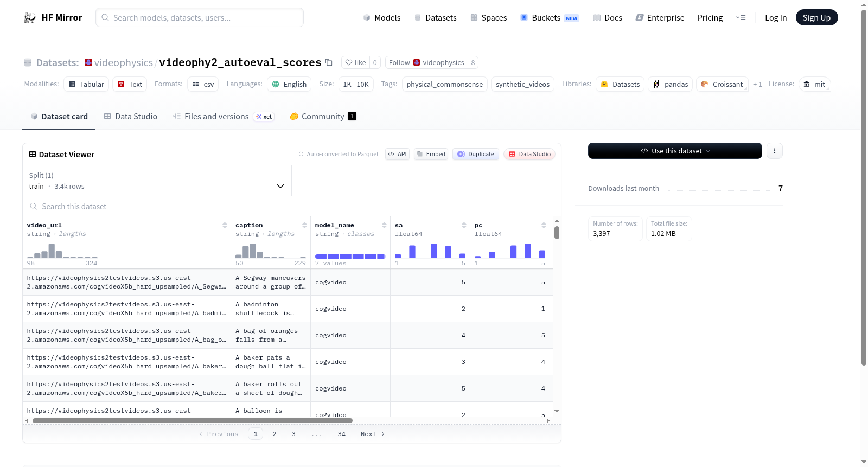Open the three-dot options menu beside Use this dataset
The width and height of the screenshot is (868, 467).
(x=775, y=151)
